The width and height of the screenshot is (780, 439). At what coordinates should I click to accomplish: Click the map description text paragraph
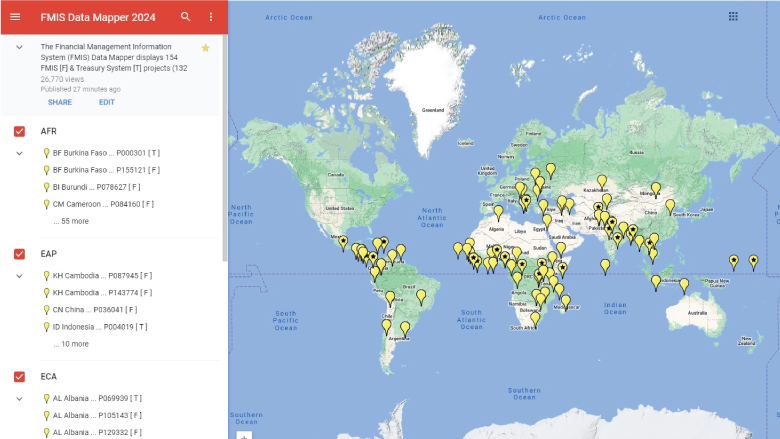[x=114, y=57]
